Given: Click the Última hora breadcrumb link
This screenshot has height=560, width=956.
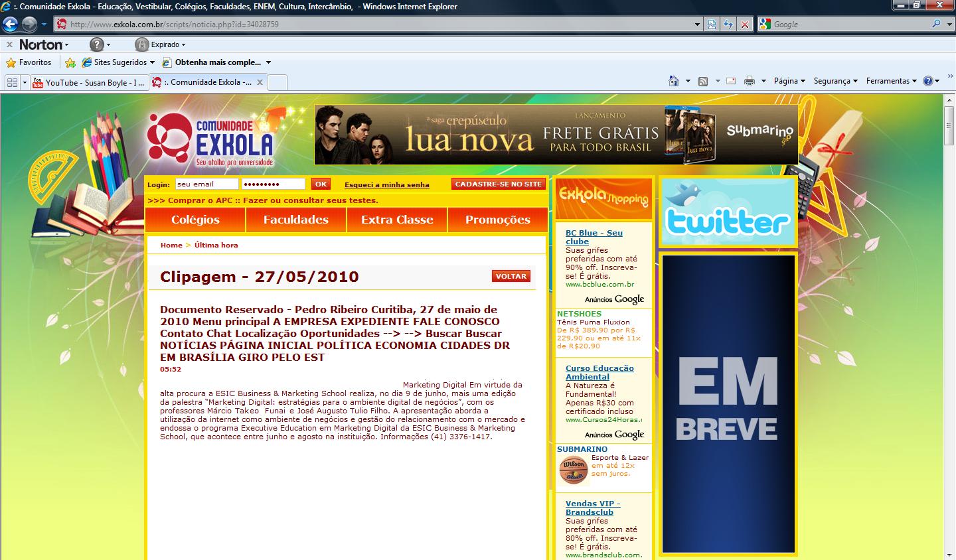Looking at the screenshot, I should point(216,245).
